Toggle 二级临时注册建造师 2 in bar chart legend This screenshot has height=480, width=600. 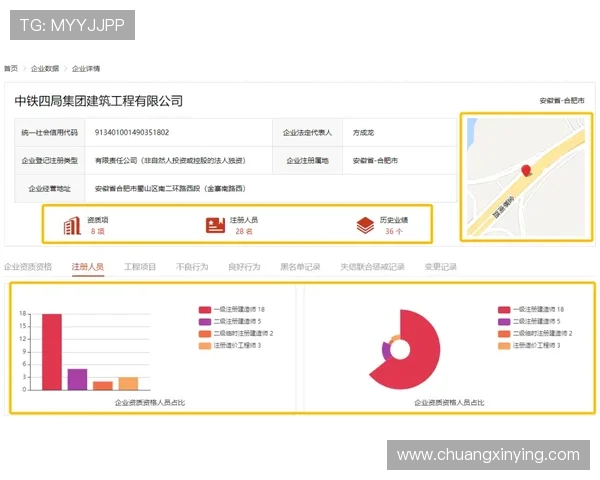[x=236, y=333]
